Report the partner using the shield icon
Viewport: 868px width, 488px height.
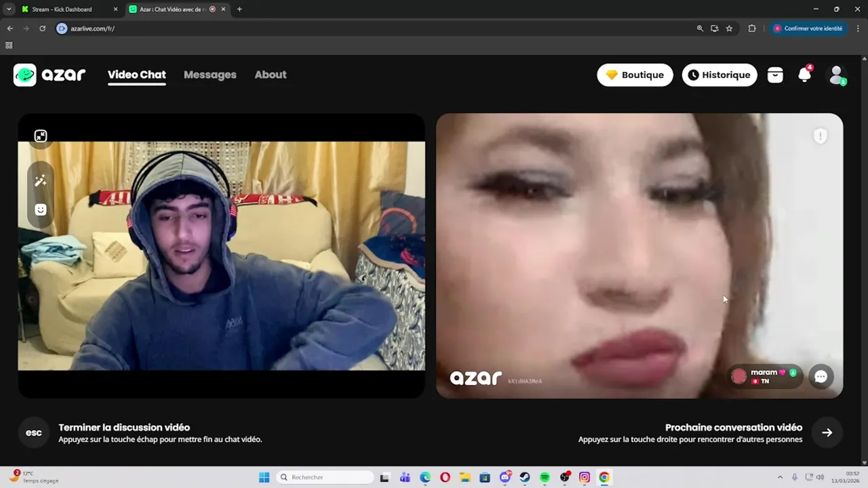pos(821,136)
